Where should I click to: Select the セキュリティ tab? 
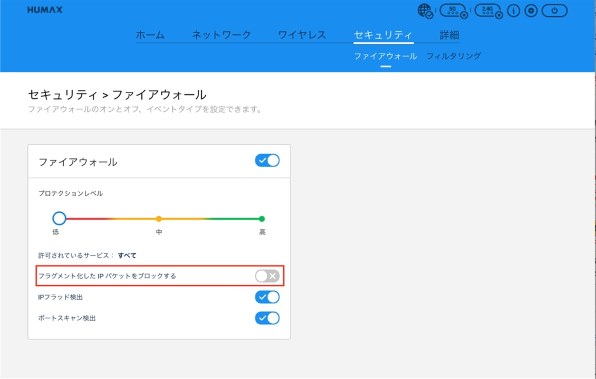(x=383, y=35)
